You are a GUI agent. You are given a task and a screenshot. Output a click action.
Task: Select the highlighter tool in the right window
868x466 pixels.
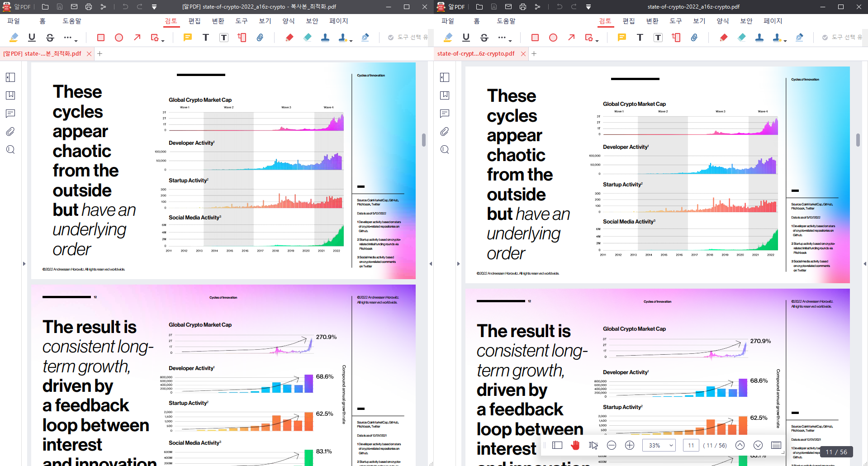(x=448, y=38)
